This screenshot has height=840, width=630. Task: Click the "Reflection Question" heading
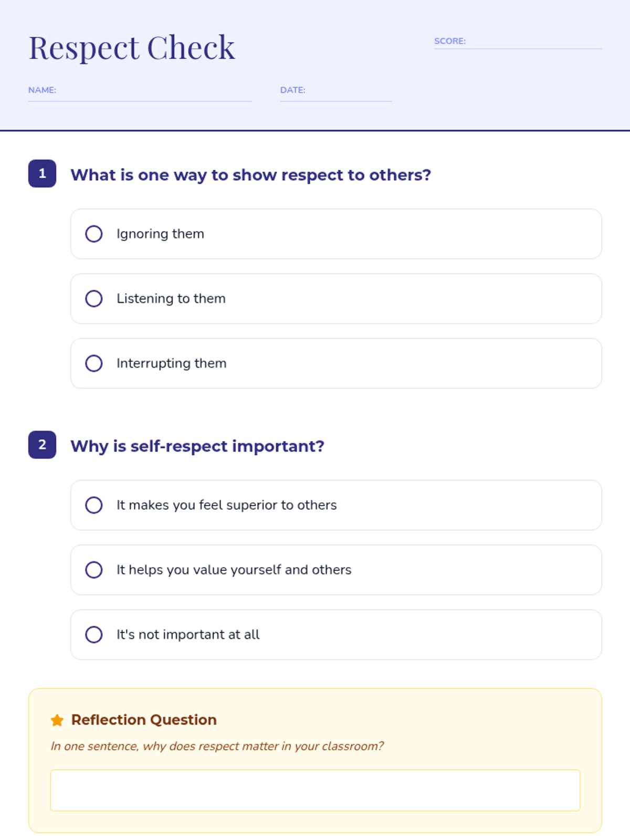pyautogui.click(x=144, y=720)
